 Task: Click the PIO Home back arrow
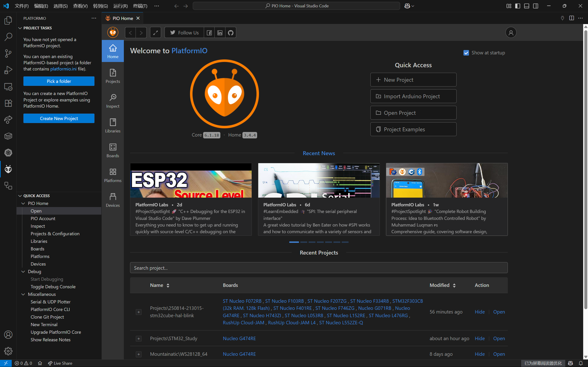pyautogui.click(x=131, y=33)
